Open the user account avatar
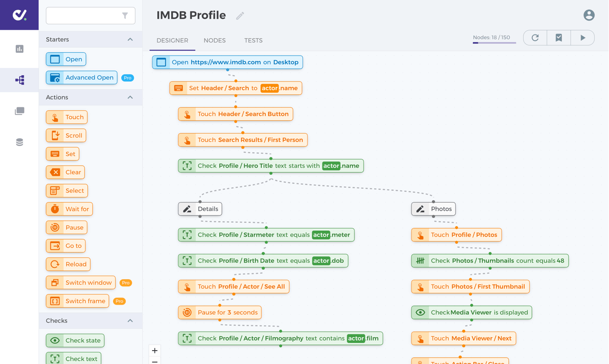This screenshot has width=609, height=364. [589, 15]
